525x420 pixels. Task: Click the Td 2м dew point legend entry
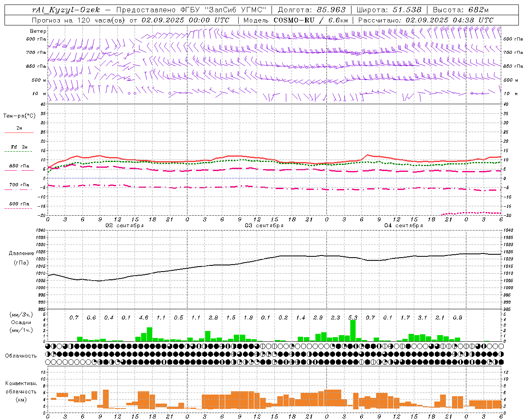tap(19, 147)
